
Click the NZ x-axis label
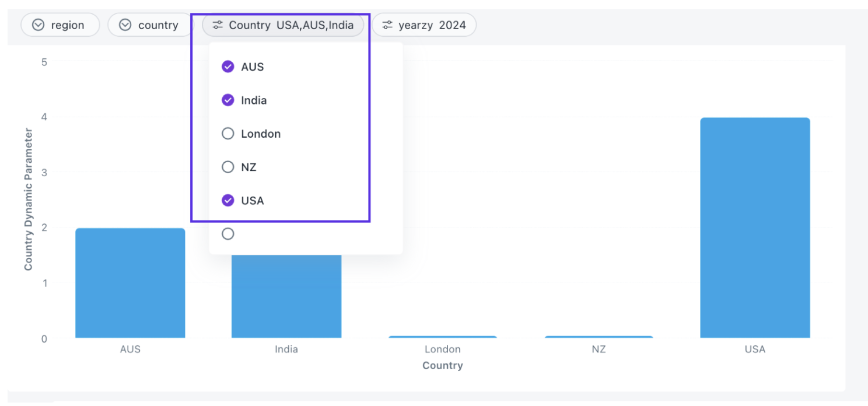[x=598, y=349]
